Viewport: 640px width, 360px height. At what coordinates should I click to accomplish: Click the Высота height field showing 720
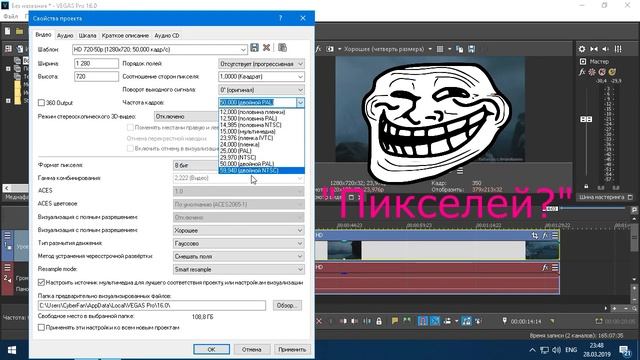click(96, 77)
